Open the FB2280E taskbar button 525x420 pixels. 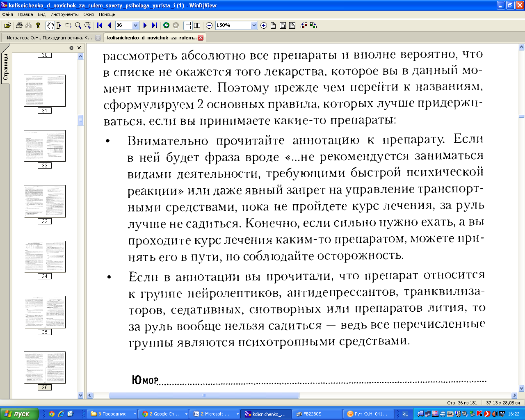(317, 414)
